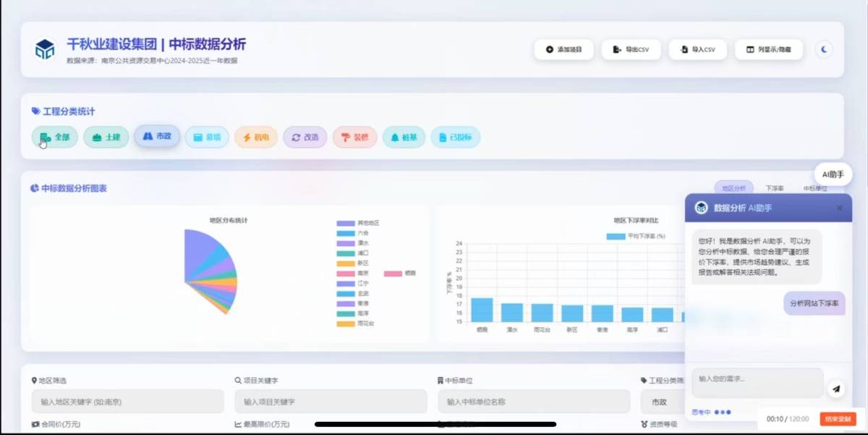Filter projects by 装修 decoration category

tap(354, 137)
